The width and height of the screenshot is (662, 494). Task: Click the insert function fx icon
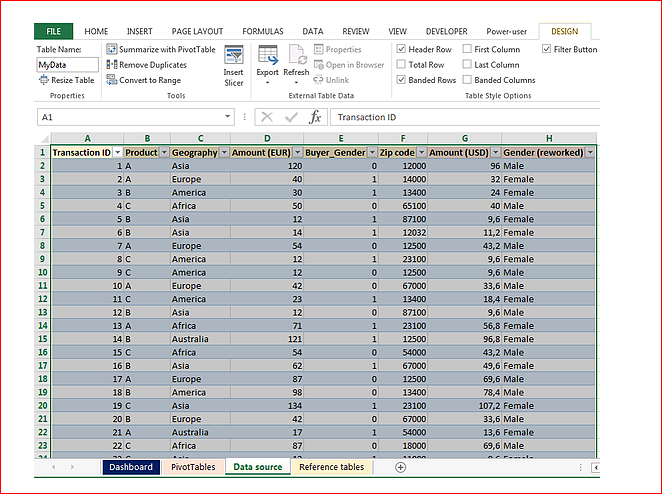315,117
